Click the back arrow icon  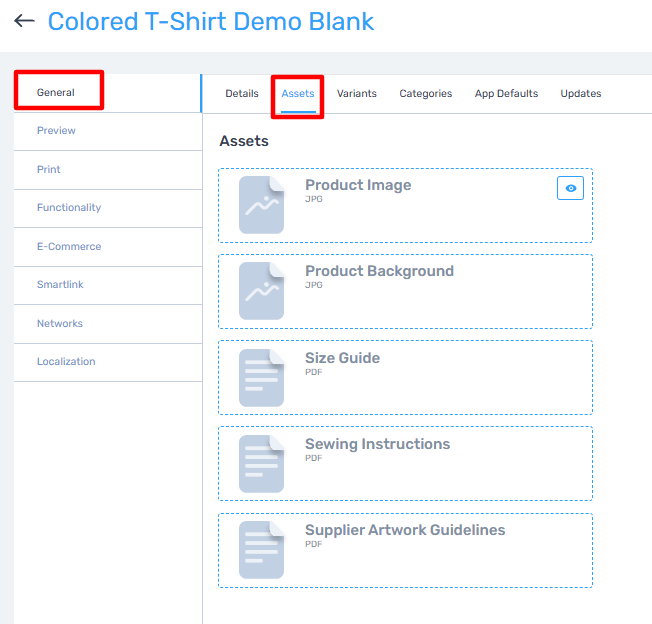pos(24,21)
